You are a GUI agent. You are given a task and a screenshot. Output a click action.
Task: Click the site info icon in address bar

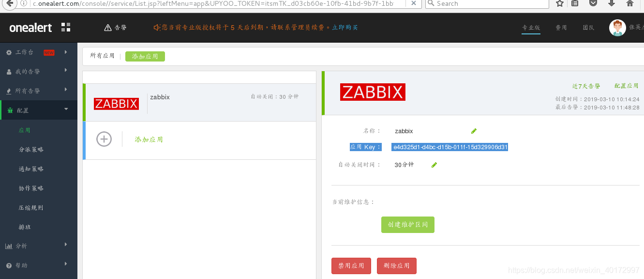click(24, 3)
